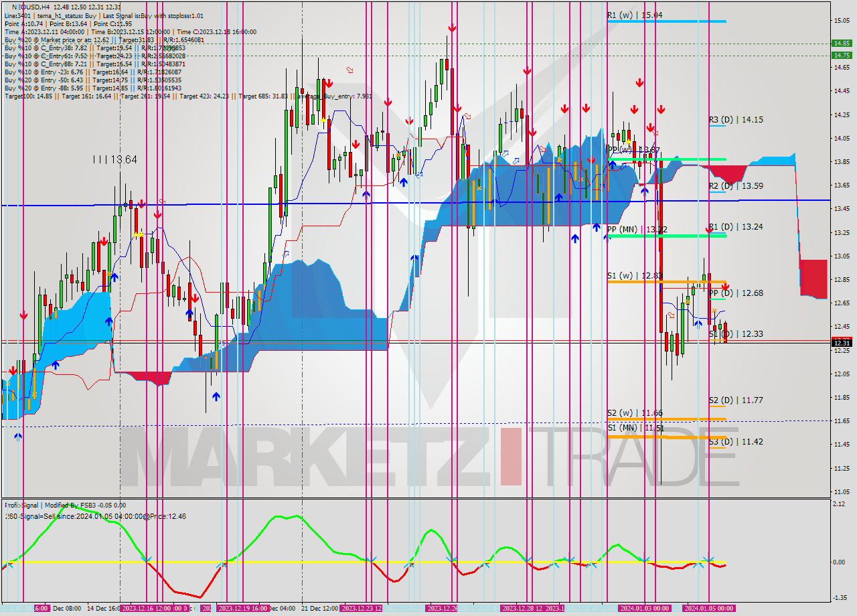The height and width of the screenshot is (616, 857).
Task: Click the blue R1 (w) level line
Action: (x=666, y=21)
